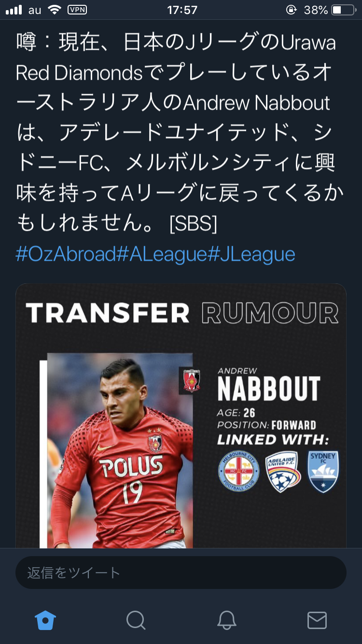The image size is (362, 644).
Task: Tap the VPN status badge
Action: (77, 10)
